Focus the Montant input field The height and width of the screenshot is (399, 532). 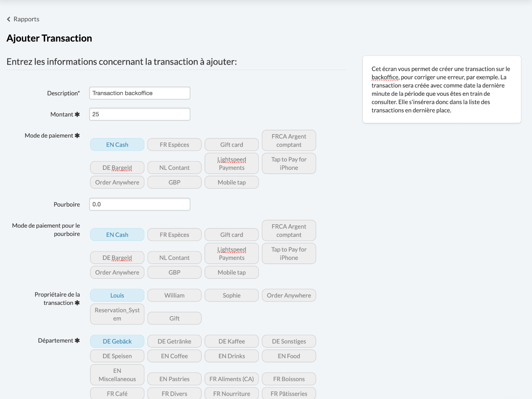point(140,114)
